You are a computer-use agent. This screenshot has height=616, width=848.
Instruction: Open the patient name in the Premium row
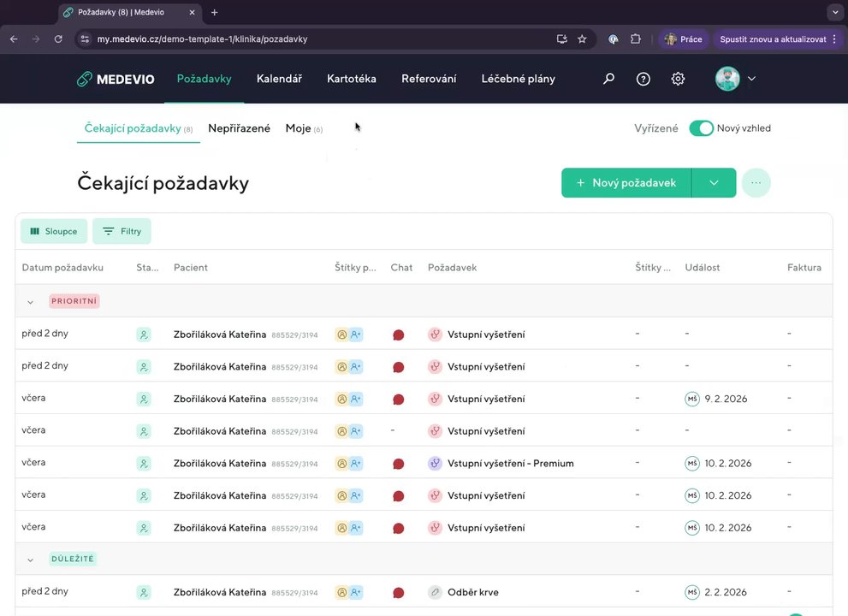(x=220, y=464)
